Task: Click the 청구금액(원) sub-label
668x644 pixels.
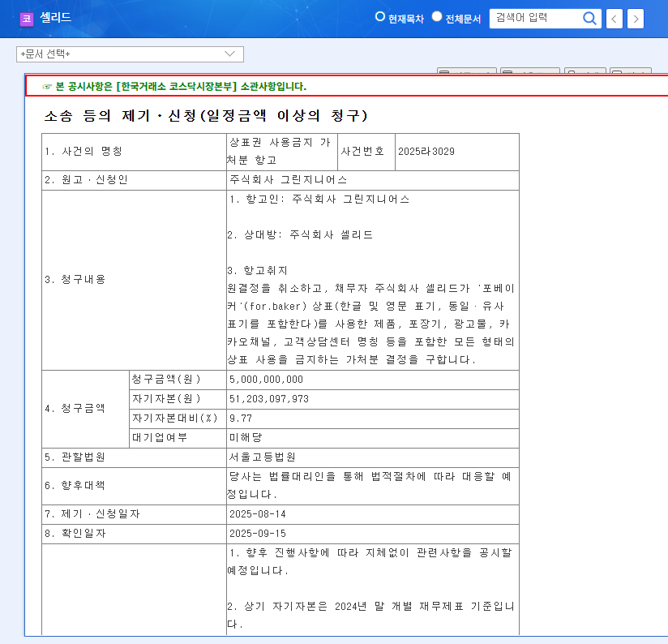Action: 166,379
